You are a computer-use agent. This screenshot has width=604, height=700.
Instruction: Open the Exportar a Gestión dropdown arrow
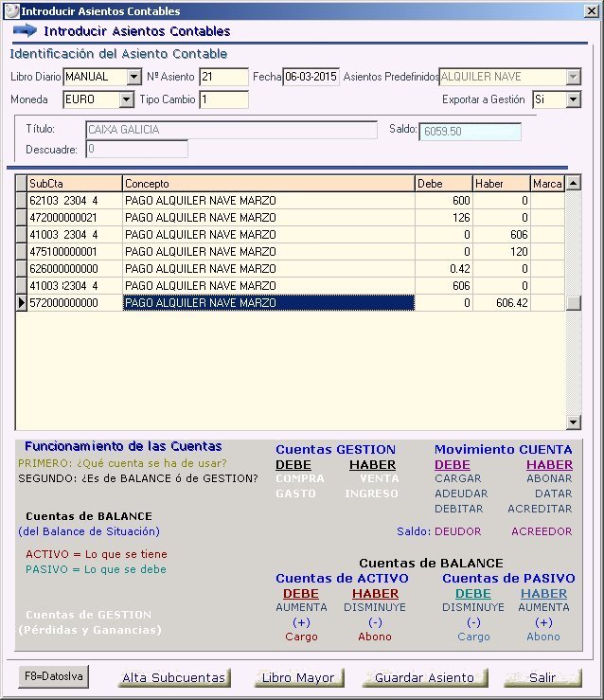pyautogui.click(x=573, y=99)
